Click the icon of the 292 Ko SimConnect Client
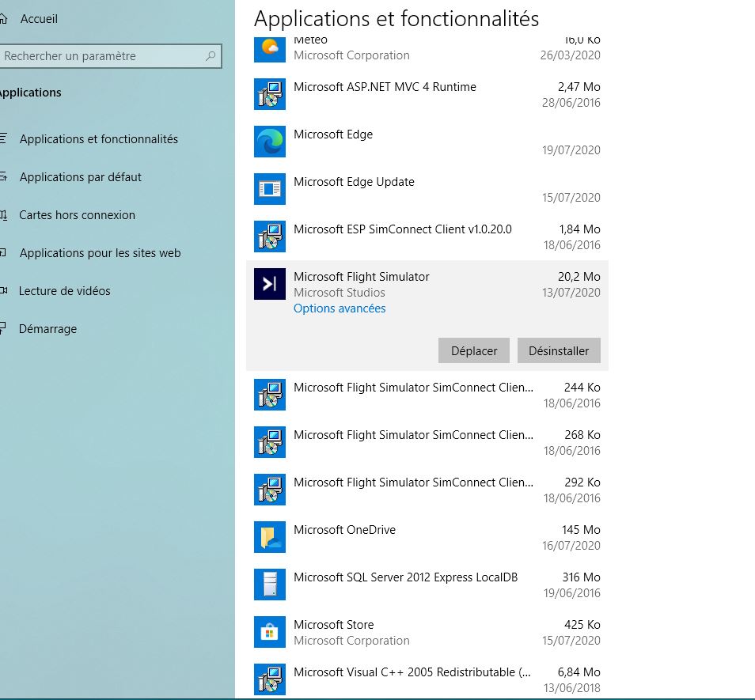The width and height of the screenshot is (755, 700). [270, 490]
